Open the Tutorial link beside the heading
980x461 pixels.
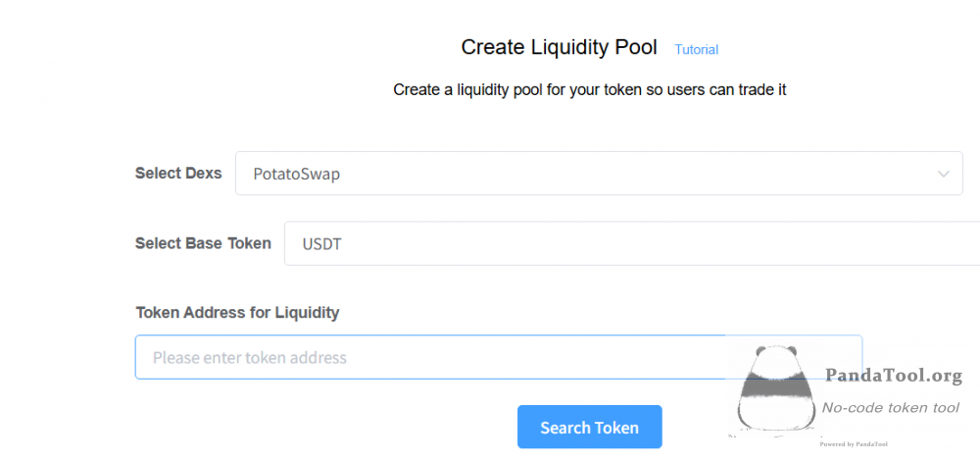click(696, 49)
